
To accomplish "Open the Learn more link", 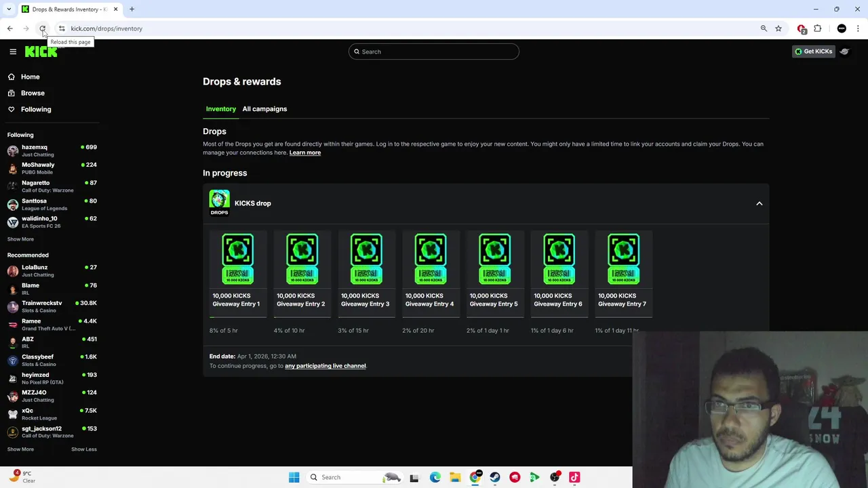I will (x=305, y=152).
